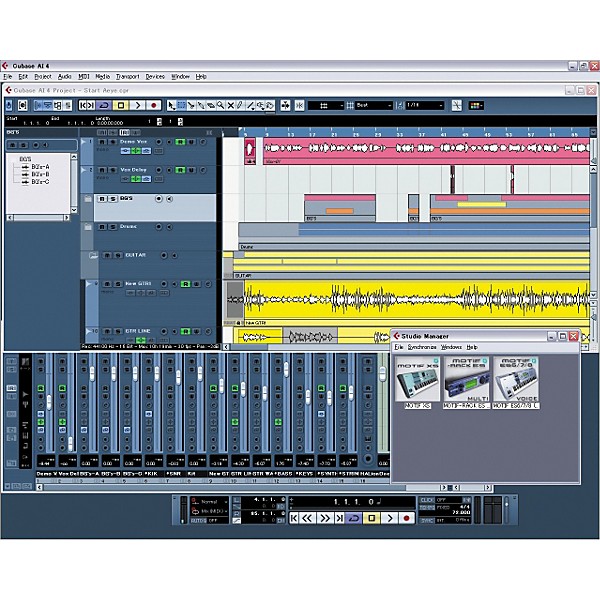This screenshot has width=600, height=600.
Task: Click Record in transport panel
Action: coord(406,518)
